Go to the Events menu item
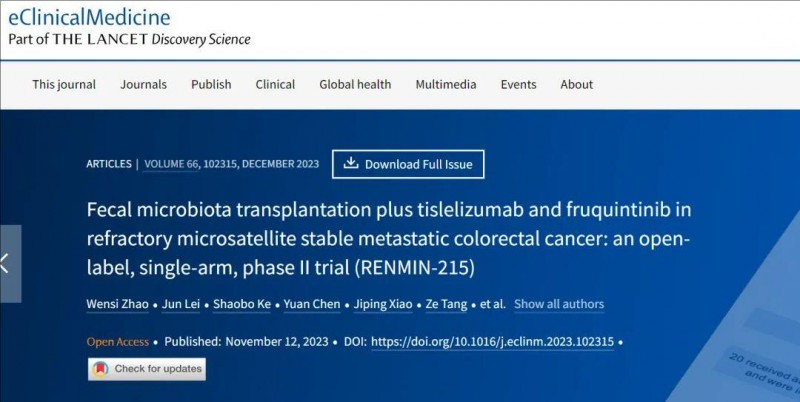Image resolution: width=800 pixels, height=402 pixels. coord(518,85)
